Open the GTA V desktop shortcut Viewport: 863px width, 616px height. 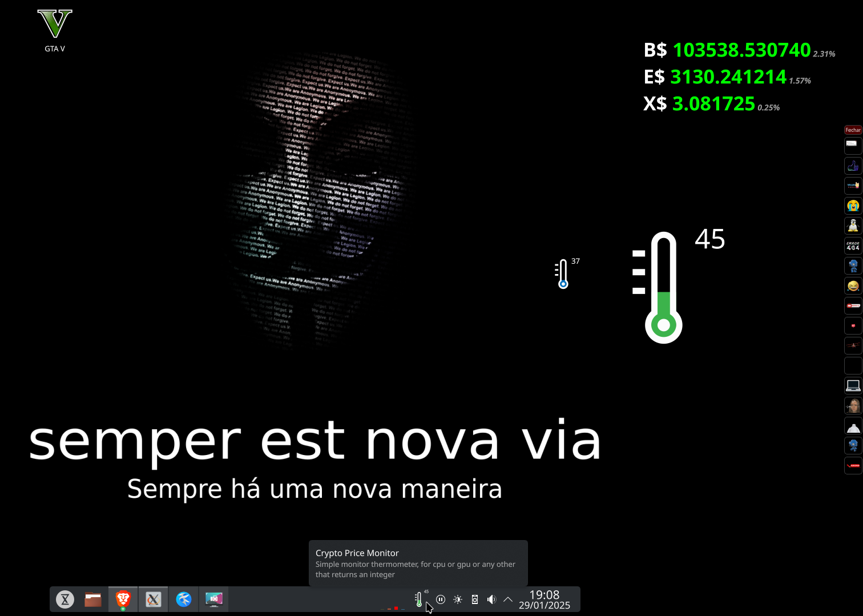coord(55,31)
